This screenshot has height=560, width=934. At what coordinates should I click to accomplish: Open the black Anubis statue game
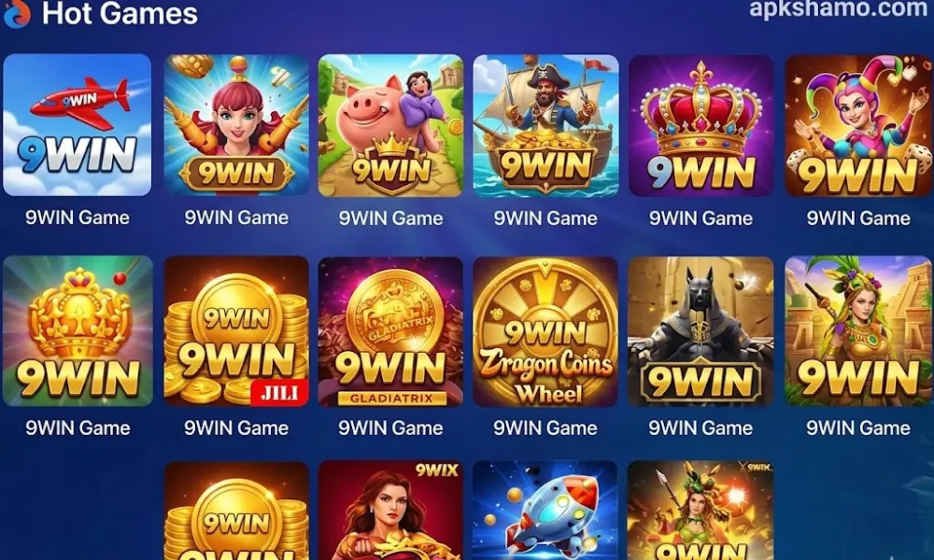pos(701,331)
